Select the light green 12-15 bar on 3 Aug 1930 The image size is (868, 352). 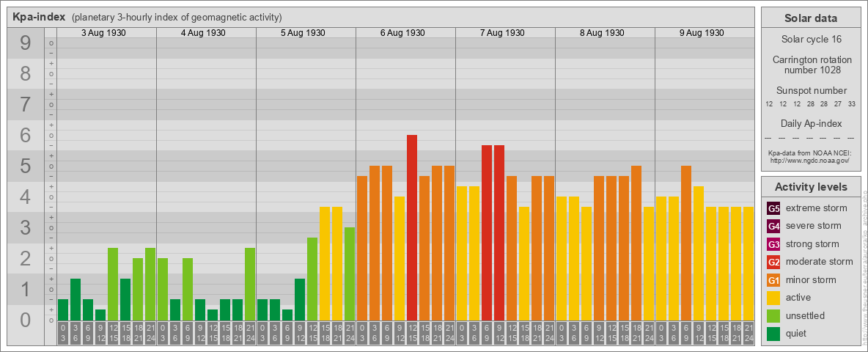[x=113, y=284]
